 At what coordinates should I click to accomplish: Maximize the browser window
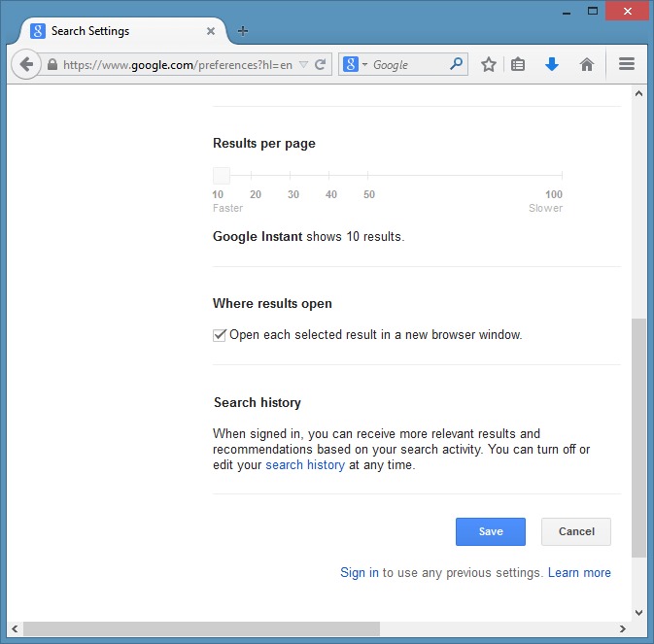592,12
